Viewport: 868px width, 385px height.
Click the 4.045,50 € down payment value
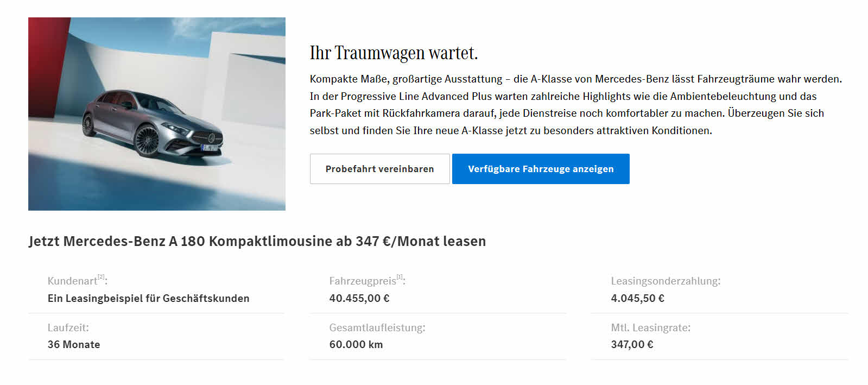click(x=637, y=298)
